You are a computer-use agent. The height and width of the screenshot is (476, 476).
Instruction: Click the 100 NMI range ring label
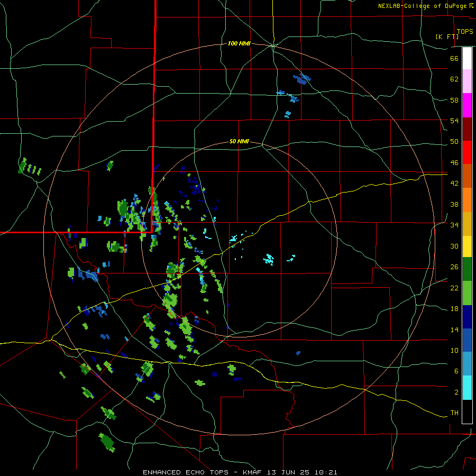(x=239, y=44)
